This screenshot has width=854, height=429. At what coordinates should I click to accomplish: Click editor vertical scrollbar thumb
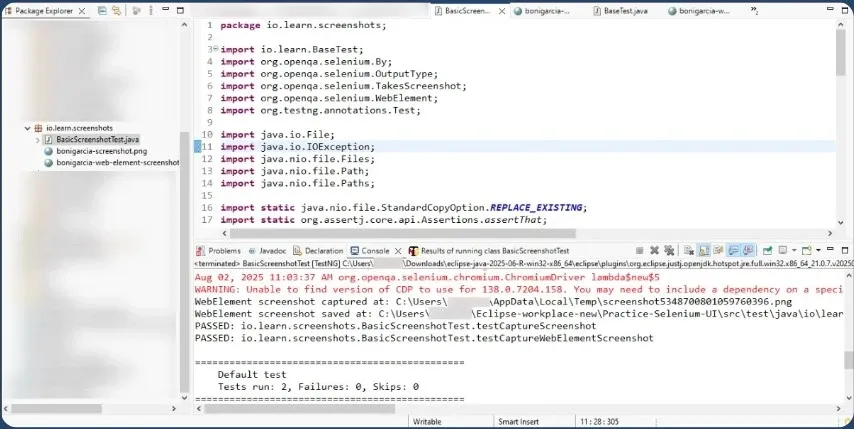click(840, 53)
